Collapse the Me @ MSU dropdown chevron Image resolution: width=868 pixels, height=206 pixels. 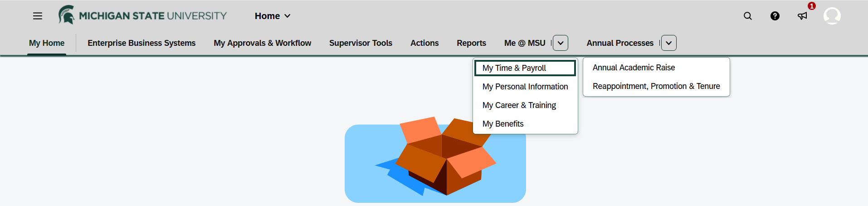(x=561, y=43)
